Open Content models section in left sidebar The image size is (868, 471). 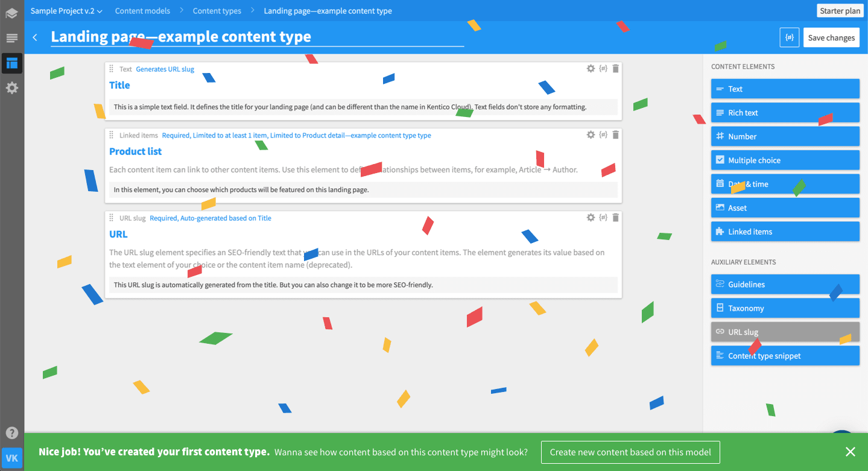(x=12, y=63)
